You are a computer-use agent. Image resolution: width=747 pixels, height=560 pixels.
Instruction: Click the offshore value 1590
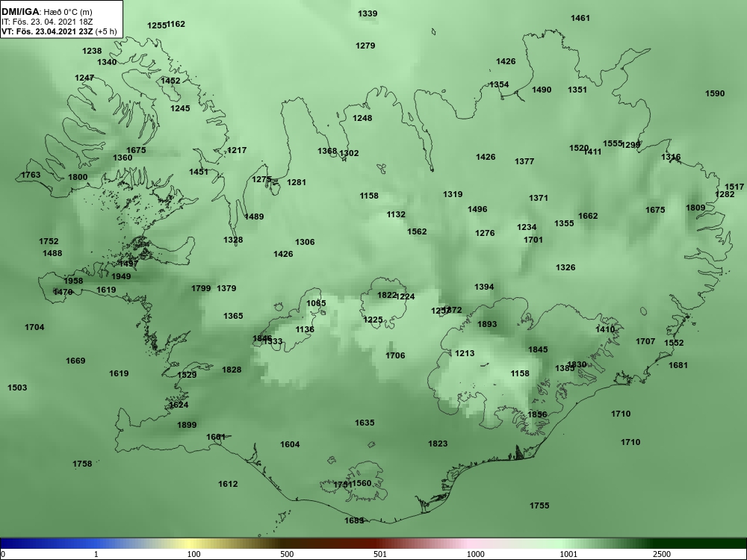[x=715, y=94]
